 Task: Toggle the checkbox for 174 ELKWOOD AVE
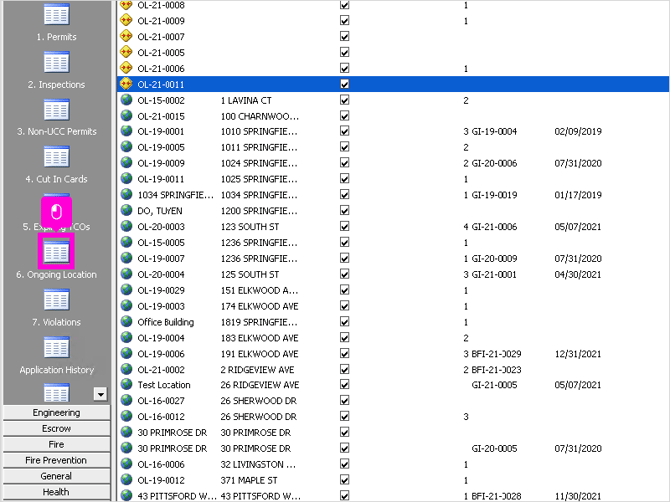point(344,306)
